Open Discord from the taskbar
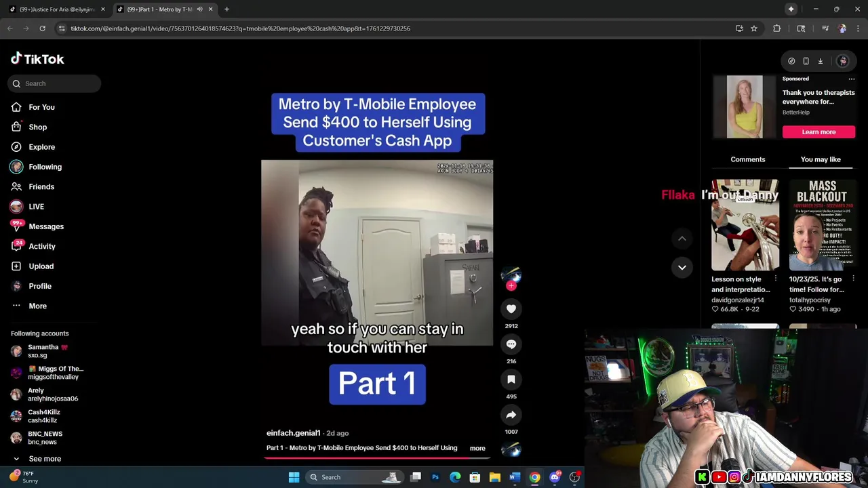Viewport: 868px width, 488px height. (555, 477)
